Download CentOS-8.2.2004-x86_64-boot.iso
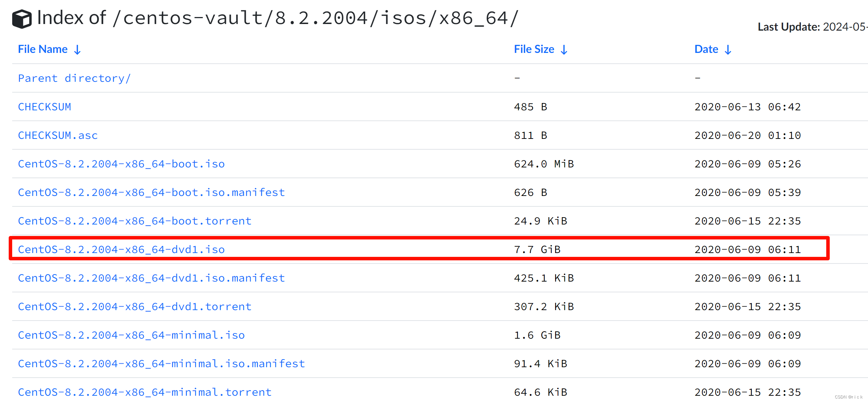Screen dimensions: 868x402 coord(121,164)
